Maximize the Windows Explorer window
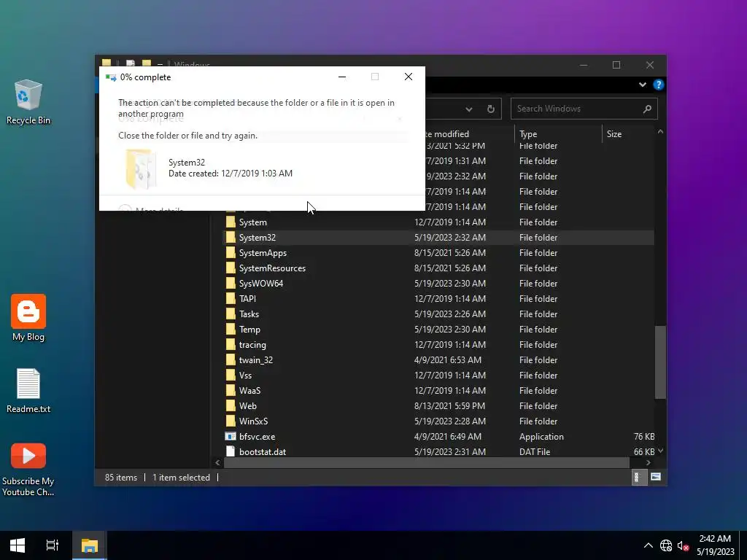 click(616, 65)
